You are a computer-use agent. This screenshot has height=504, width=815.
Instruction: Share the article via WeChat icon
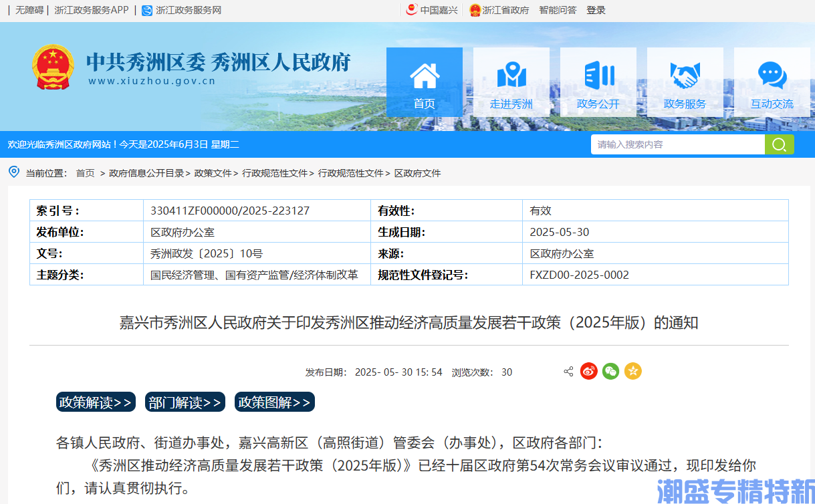(x=610, y=371)
